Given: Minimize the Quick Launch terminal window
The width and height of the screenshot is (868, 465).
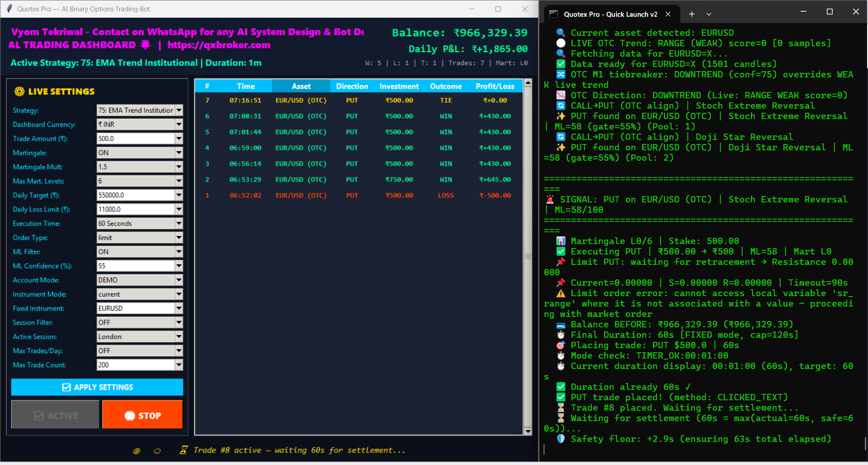Looking at the screenshot, I should coord(803,12).
